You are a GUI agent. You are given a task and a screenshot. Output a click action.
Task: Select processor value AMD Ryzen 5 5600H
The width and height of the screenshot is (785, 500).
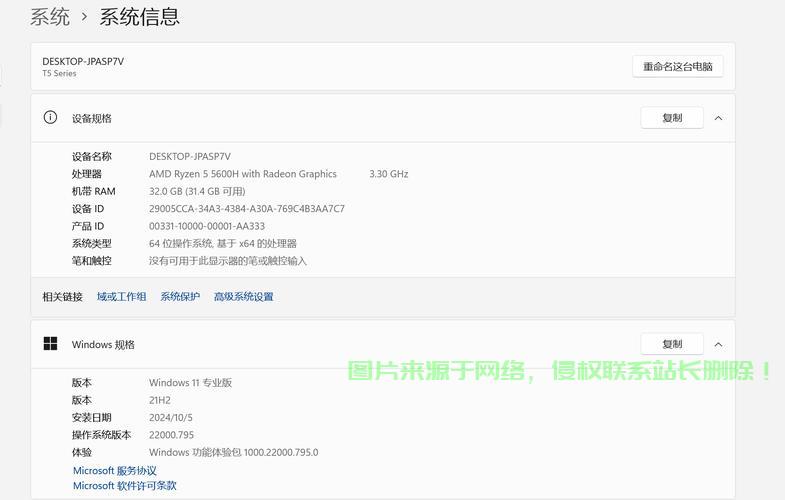tap(243, 174)
